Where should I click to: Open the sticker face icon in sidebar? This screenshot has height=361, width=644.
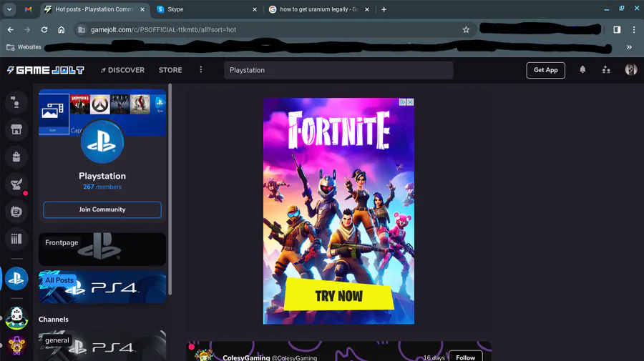[x=16, y=212]
